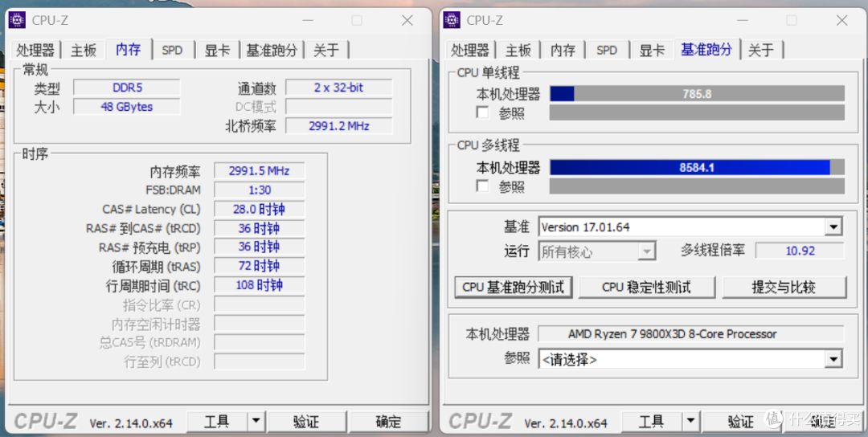Open the 参照 请选择 processor dropdown
The image size is (868, 437).
pos(833,360)
